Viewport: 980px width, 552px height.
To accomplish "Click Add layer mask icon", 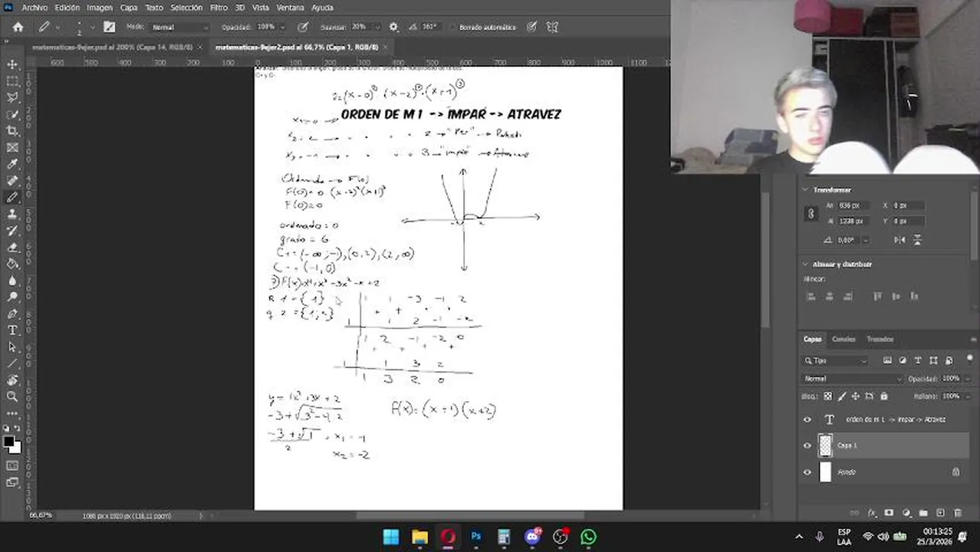I will pyautogui.click(x=889, y=513).
